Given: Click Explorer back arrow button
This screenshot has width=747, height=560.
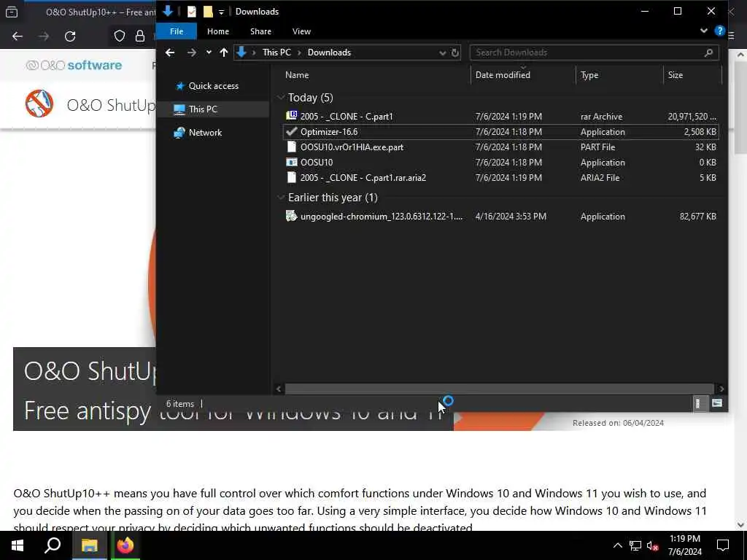Looking at the screenshot, I should (x=169, y=52).
